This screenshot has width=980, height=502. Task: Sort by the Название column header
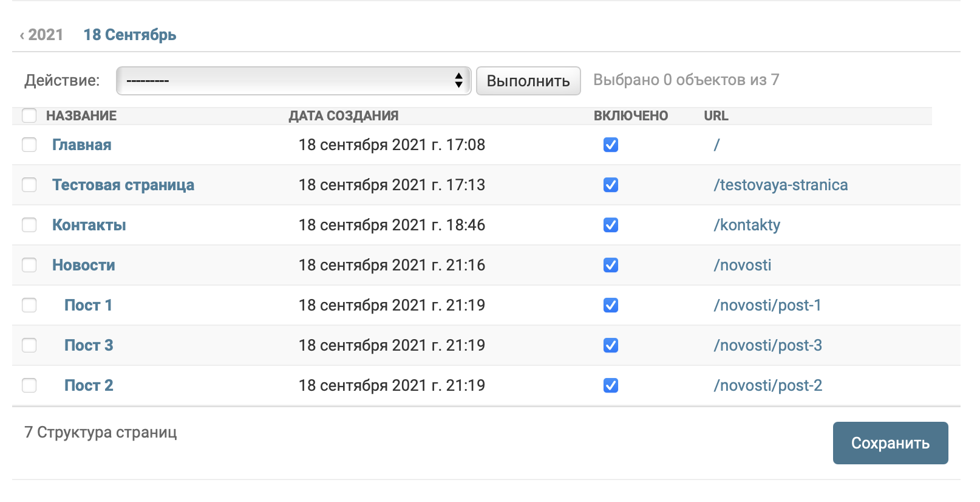(81, 115)
